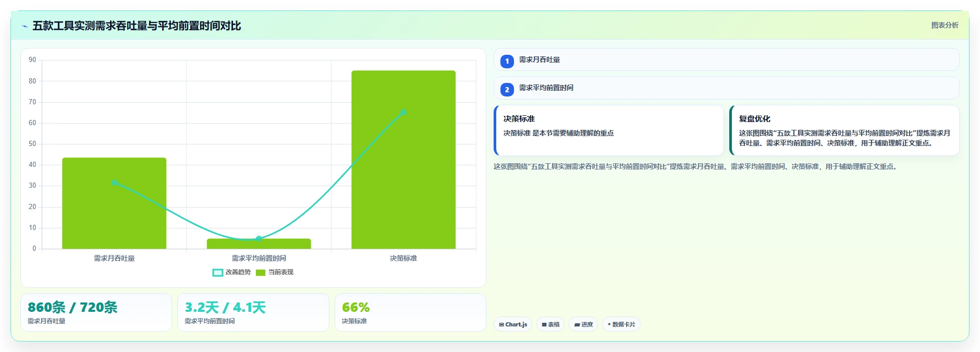Open the 复盘优化 info card

(844, 130)
